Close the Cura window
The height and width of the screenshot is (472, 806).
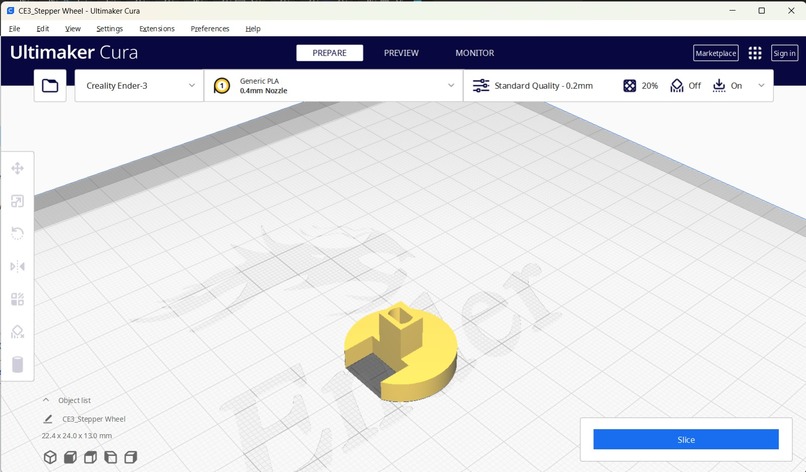791,10
